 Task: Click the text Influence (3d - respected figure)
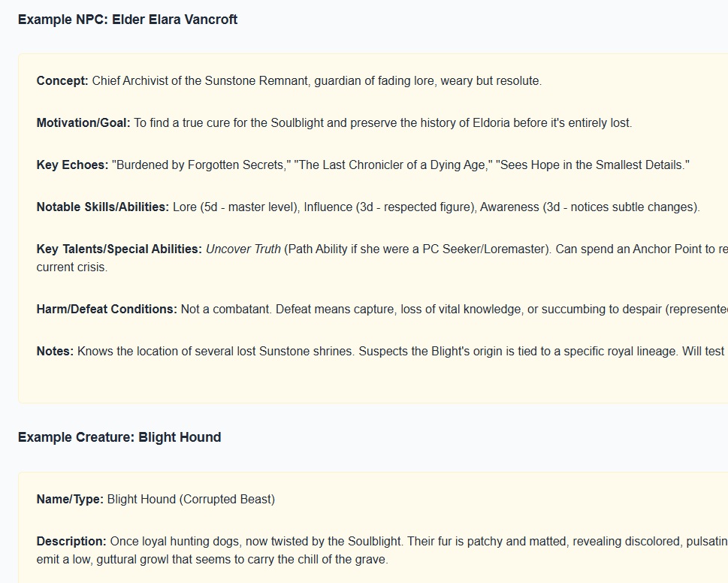coord(390,207)
